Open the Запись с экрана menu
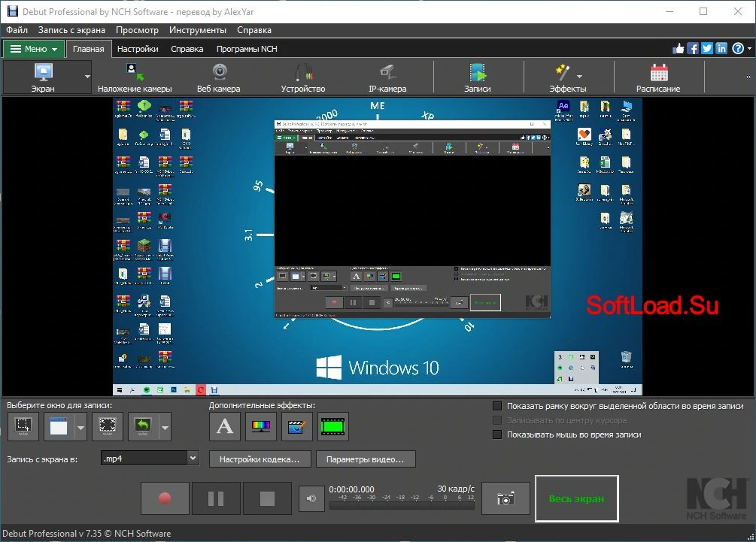The width and height of the screenshot is (756, 542). coord(72,30)
